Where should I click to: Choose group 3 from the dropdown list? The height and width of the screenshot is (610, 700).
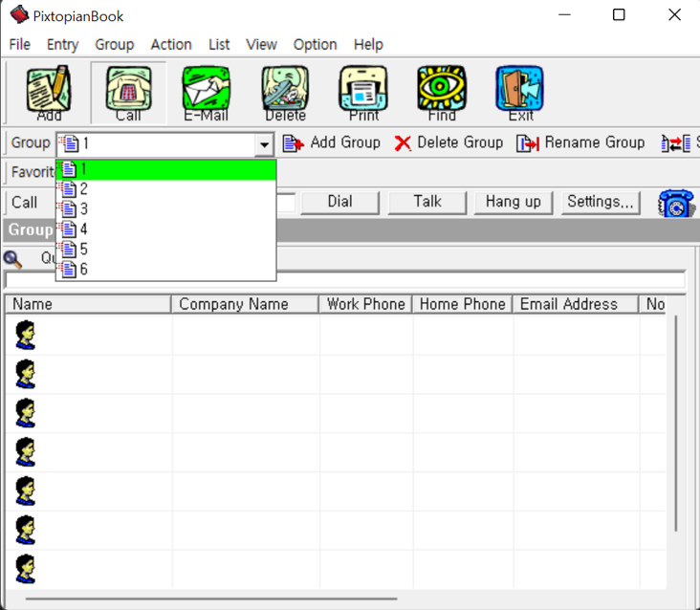(x=166, y=209)
